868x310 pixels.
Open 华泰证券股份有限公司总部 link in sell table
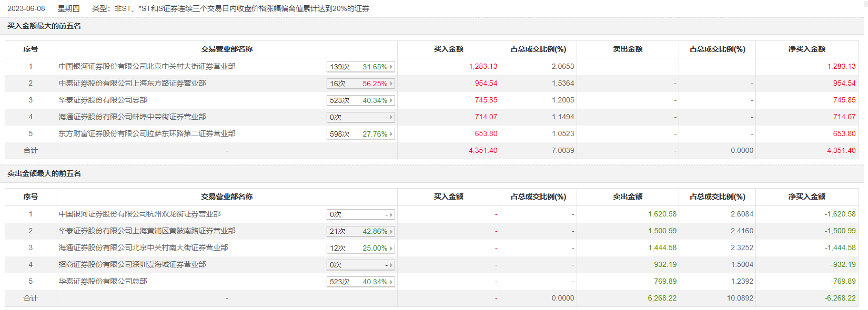(103, 281)
